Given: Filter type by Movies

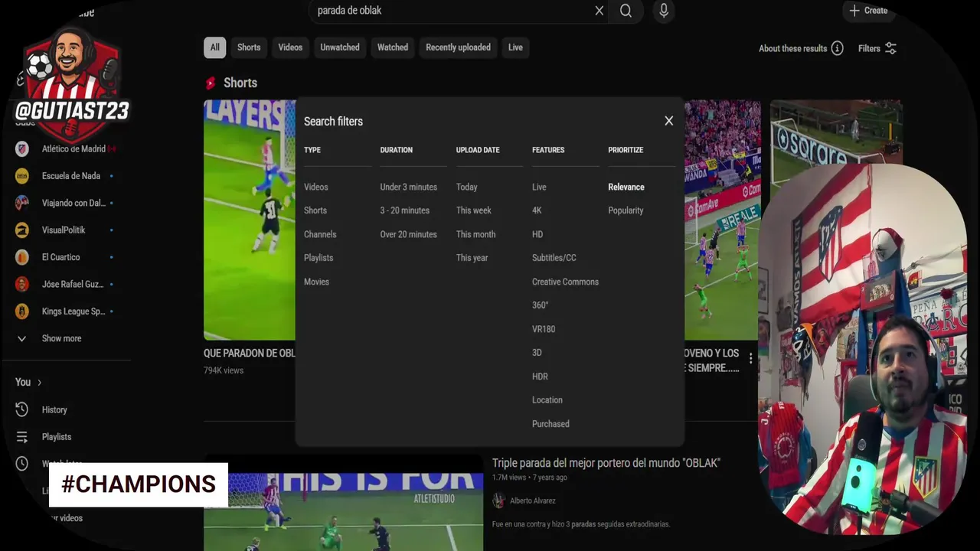Looking at the screenshot, I should pos(316,282).
